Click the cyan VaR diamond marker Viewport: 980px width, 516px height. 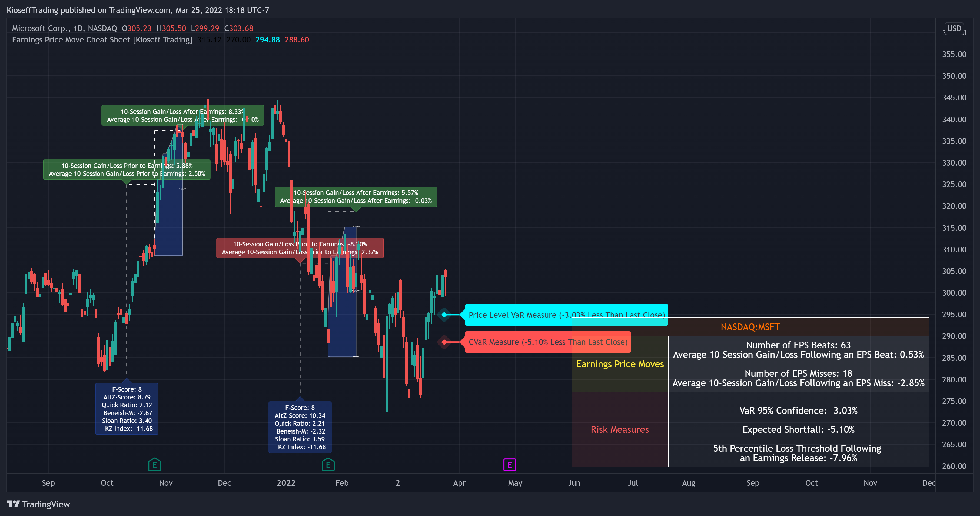(444, 315)
